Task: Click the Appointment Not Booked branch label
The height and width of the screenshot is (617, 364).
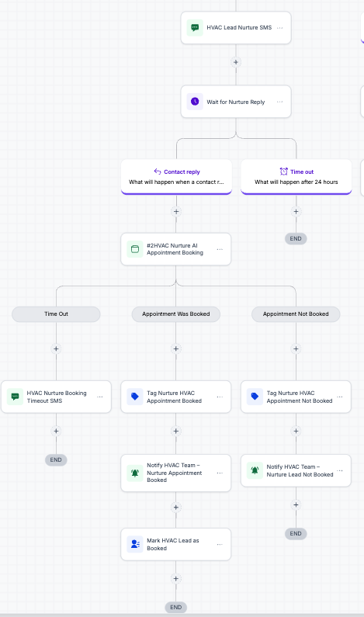Action: coord(296,314)
